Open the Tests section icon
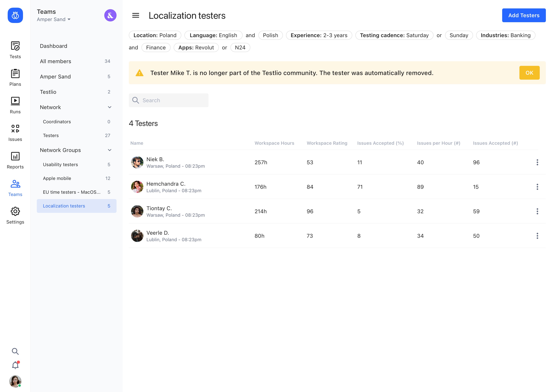Screen dimensions: 552x392 pyautogui.click(x=15, y=46)
